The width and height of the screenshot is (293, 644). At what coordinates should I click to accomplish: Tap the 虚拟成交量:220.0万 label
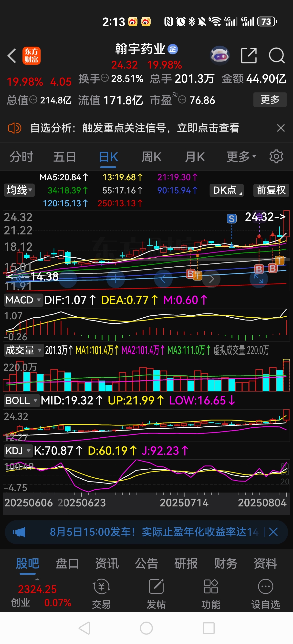[x=241, y=350]
